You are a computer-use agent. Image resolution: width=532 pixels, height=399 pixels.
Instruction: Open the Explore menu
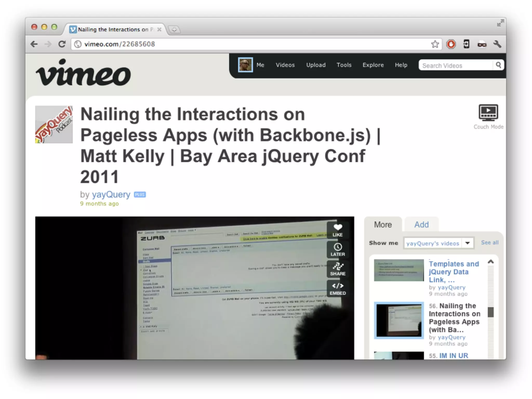[x=373, y=65]
